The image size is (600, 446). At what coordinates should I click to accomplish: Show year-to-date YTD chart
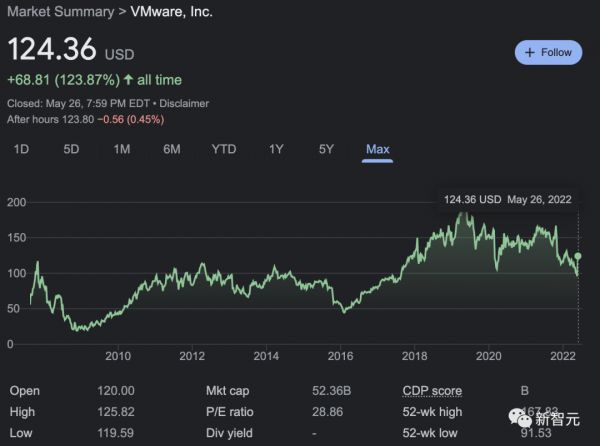point(224,150)
